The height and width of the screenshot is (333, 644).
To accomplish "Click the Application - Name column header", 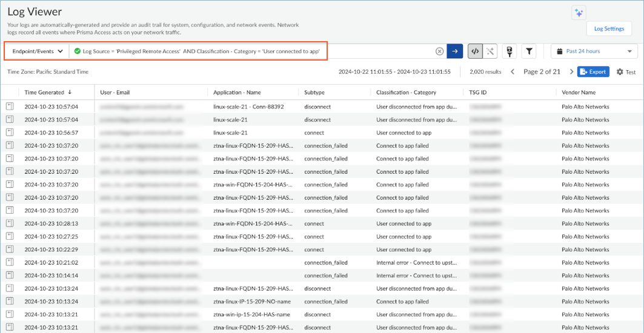I will (x=237, y=93).
